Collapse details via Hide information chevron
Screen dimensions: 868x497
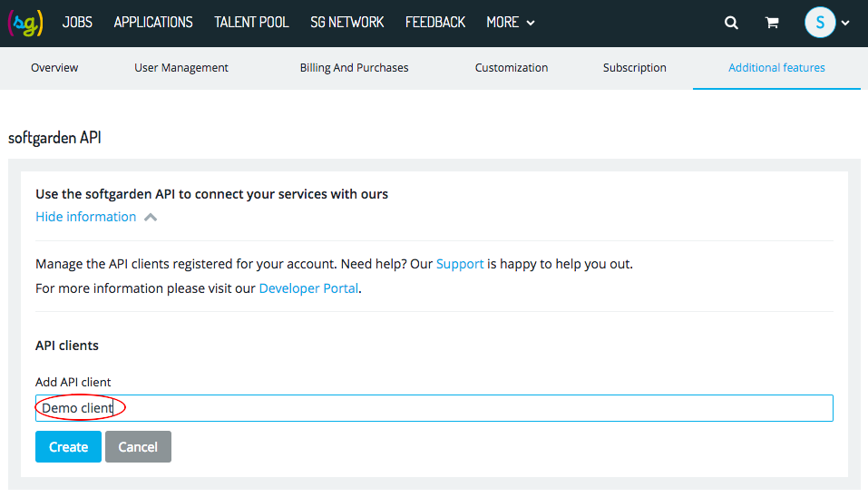(x=151, y=217)
